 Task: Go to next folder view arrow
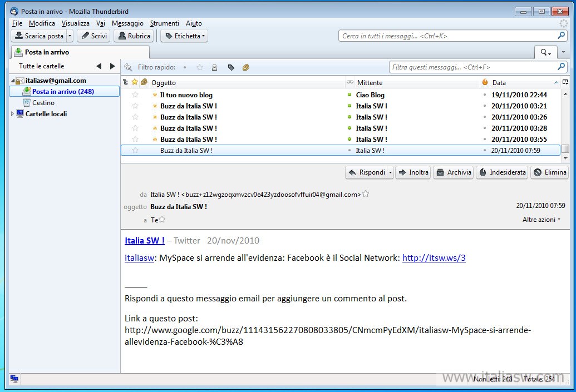point(112,66)
